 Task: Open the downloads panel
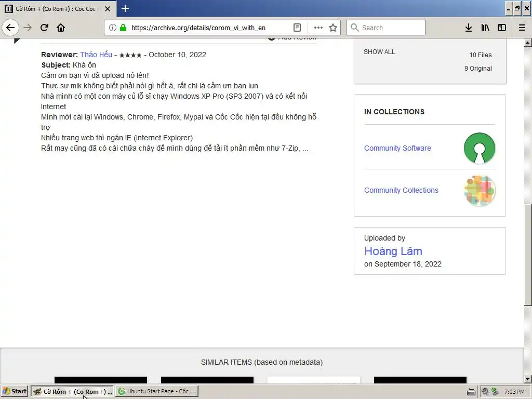(x=469, y=28)
